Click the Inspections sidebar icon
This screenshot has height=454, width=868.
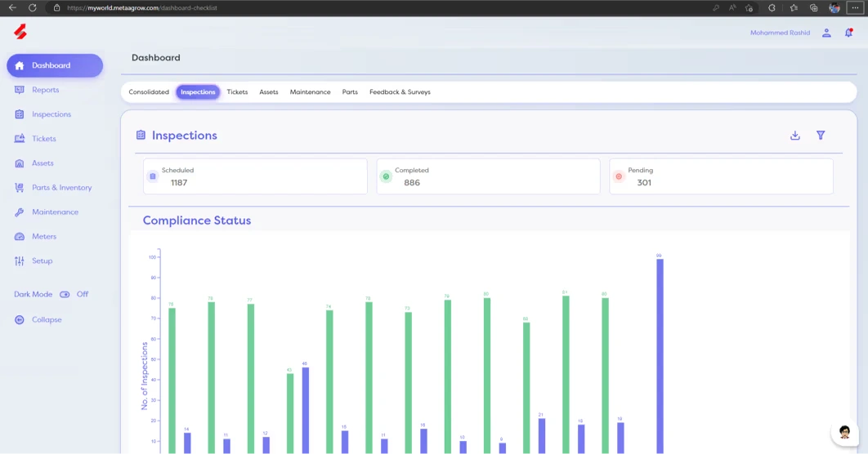click(x=20, y=114)
